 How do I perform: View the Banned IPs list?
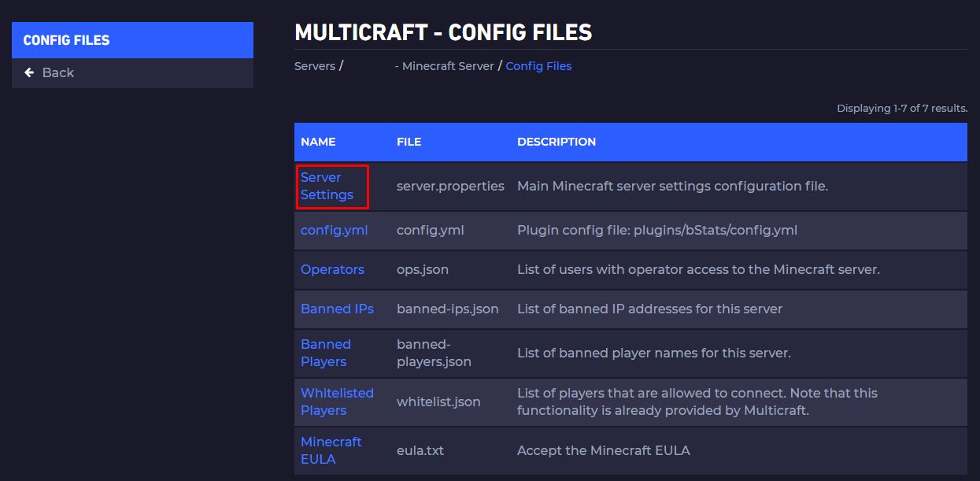click(x=337, y=309)
